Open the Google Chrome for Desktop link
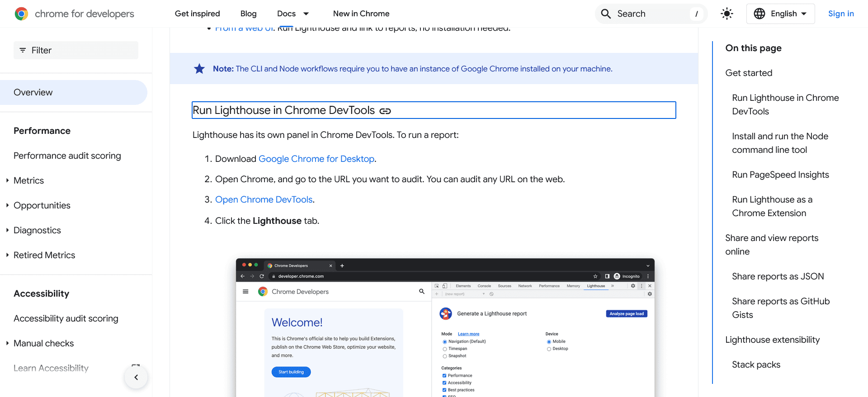 coord(316,159)
